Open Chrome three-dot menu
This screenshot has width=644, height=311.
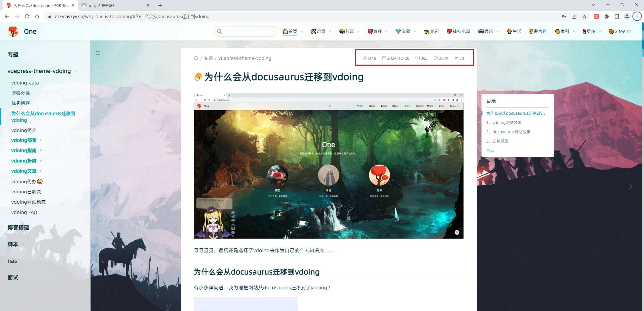pyautogui.click(x=637, y=17)
